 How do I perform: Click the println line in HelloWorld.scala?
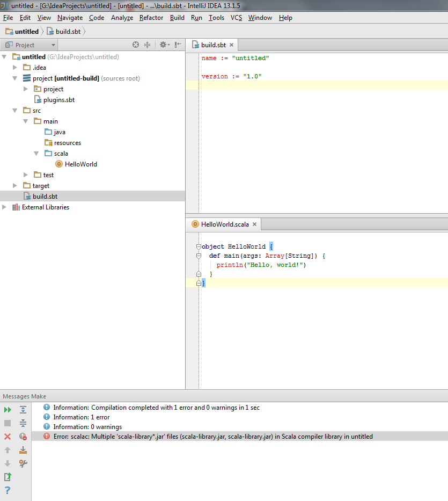261,265
